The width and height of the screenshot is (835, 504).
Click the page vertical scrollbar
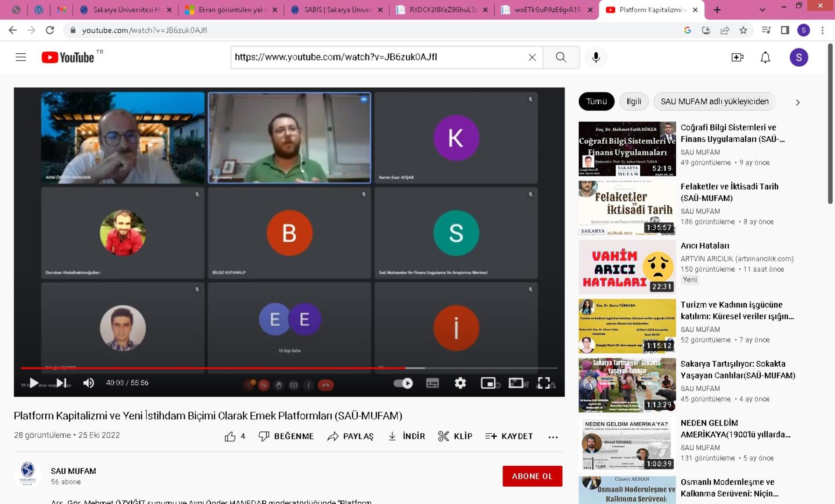(x=830, y=124)
